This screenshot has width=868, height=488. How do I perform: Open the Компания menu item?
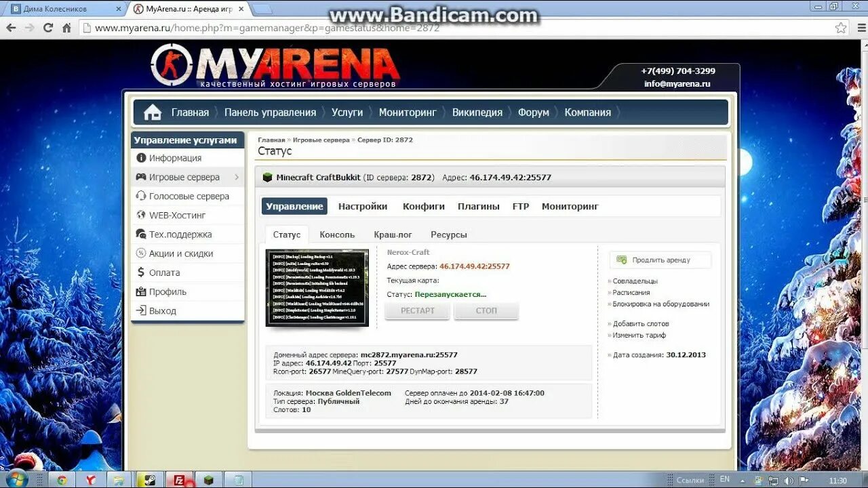point(588,113)
